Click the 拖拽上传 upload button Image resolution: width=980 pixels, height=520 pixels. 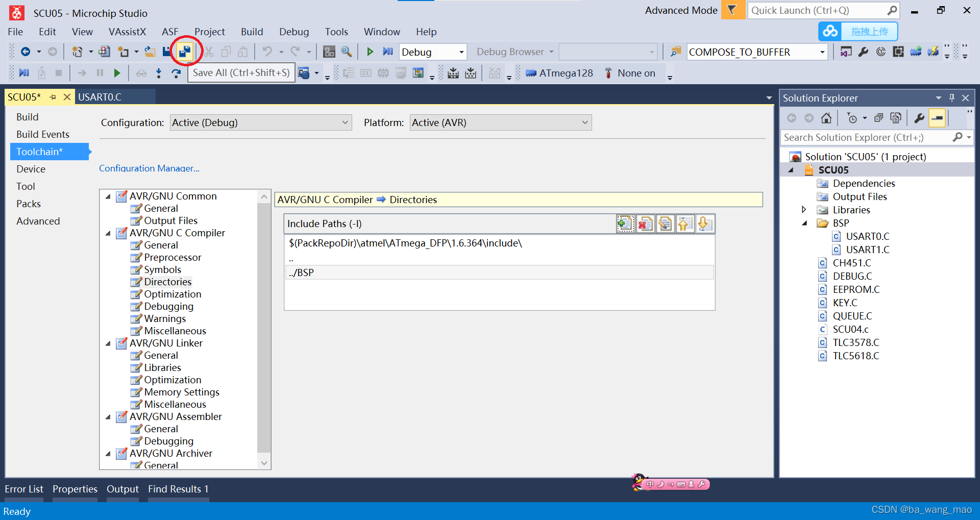click(x=869, y=31)
